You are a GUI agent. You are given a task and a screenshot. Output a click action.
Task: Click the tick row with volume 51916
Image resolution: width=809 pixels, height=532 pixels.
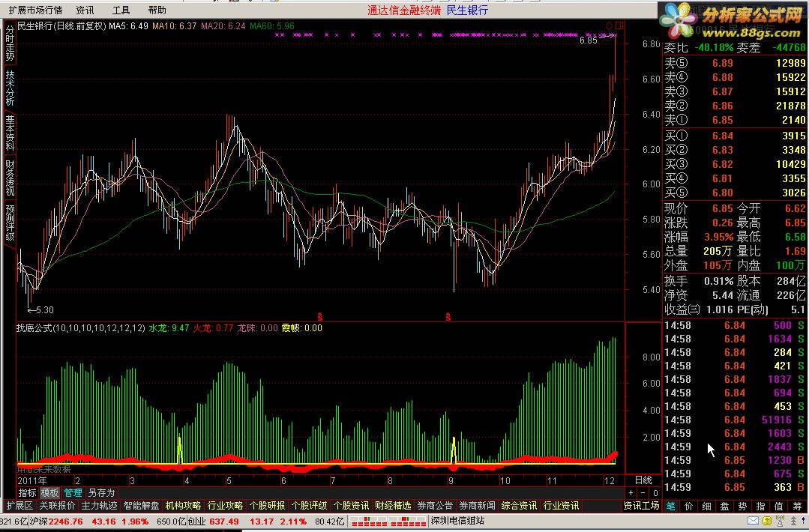point(734,420)
